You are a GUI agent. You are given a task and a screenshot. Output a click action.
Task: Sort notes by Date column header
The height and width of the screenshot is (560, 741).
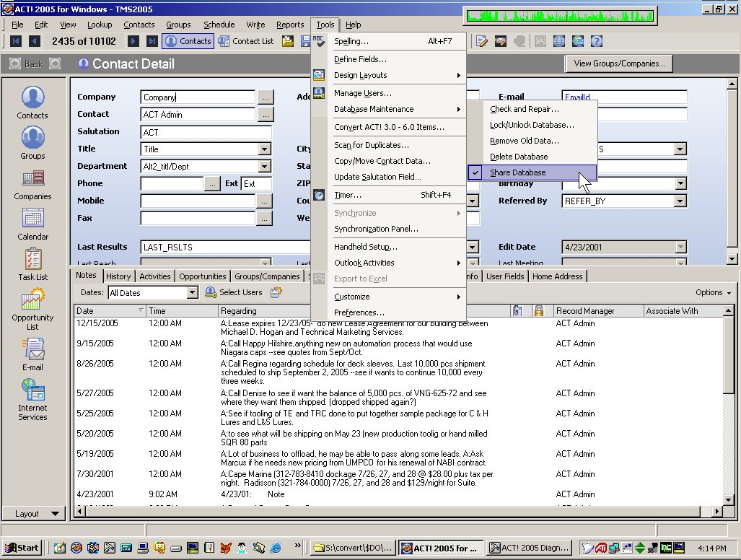110,311
